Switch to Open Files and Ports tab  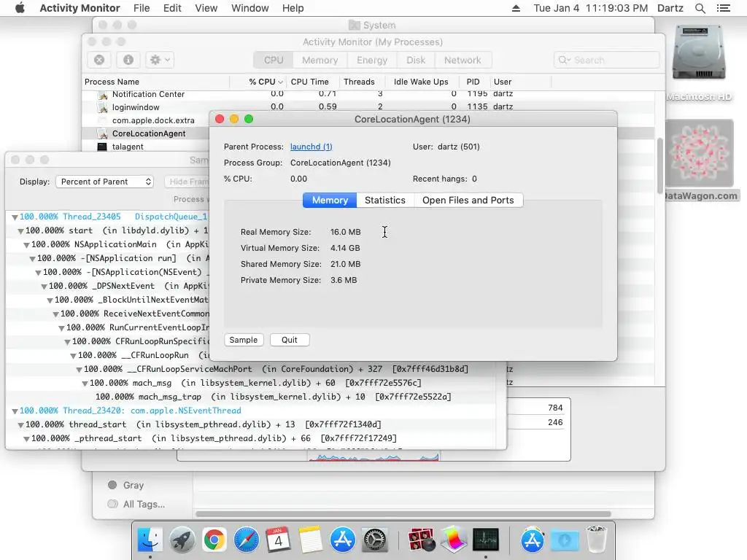(468, 200)
